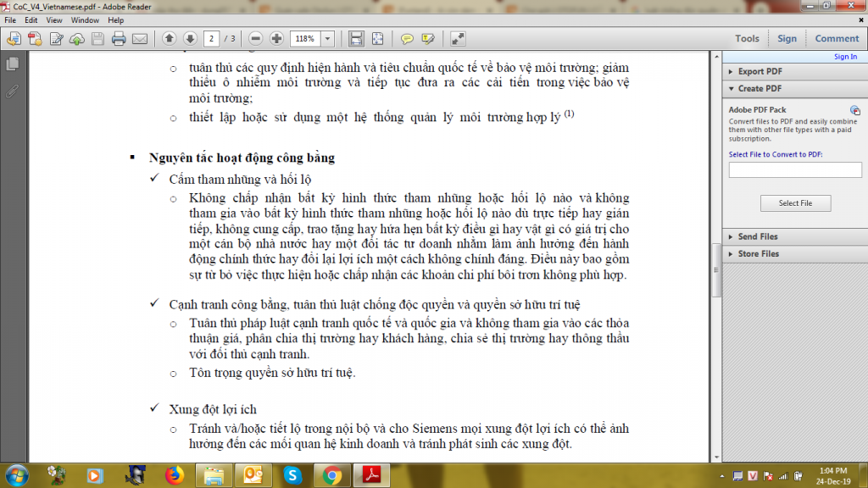The height and width of the screenshot is (488, 868).
Task: Open Google Chrome from the taskbar
Action: pyautogui.click(x=331, y=475)
